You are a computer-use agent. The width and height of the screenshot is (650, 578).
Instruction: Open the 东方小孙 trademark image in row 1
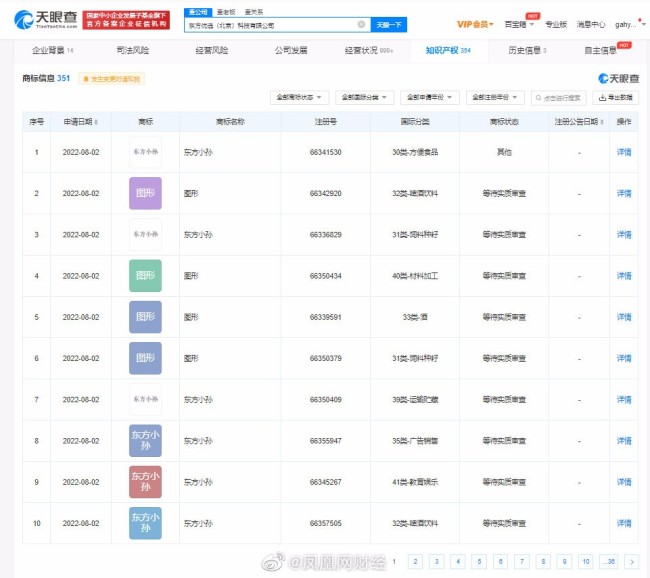point(146,152)
